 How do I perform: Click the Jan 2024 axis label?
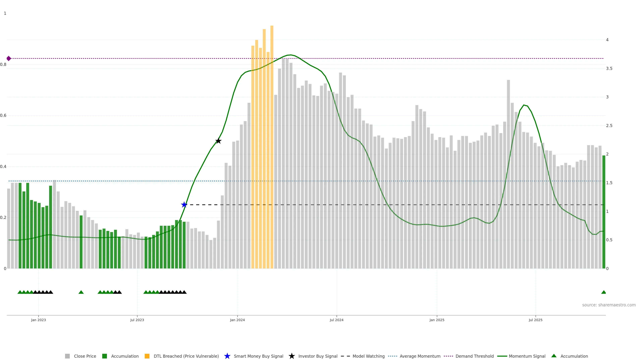pos(237,320)
